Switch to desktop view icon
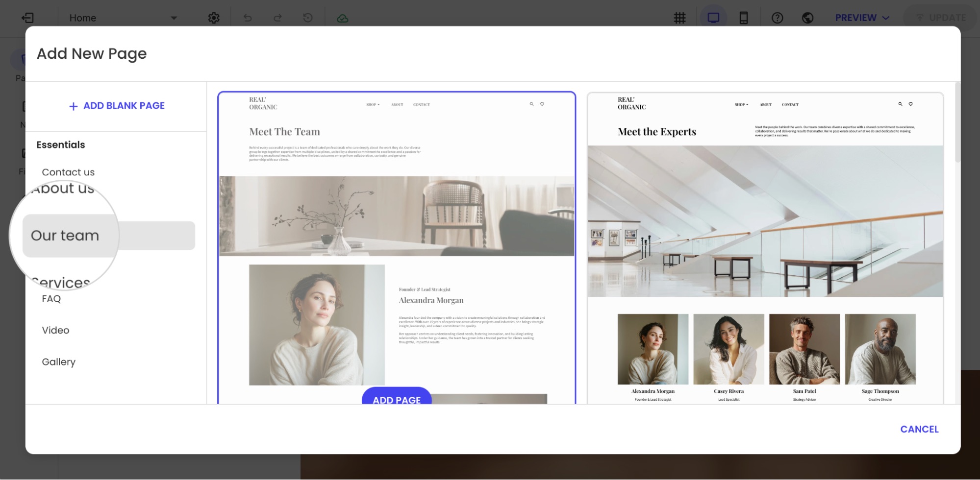Image resolution: width=980 pixels, height=480 pixels. coord(713,18)
